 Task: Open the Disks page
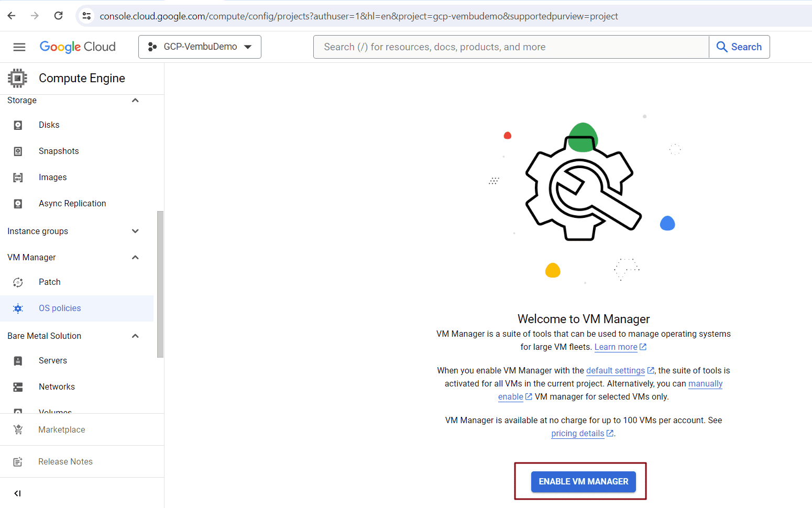pyautogui.click(x=49, y=125)
